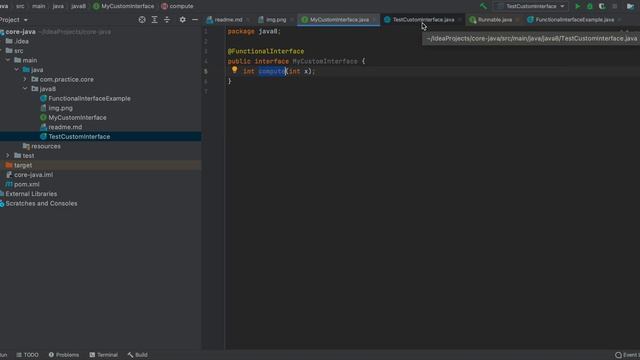Switch to the Runnable.java editor tab
The image size is (640, 360).
(x=495, y=20)
